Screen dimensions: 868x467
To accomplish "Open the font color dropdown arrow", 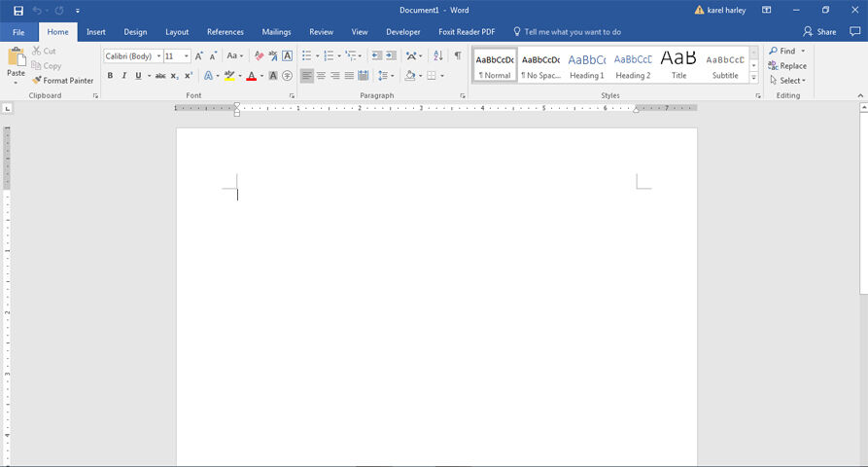I will pos(261,76).
